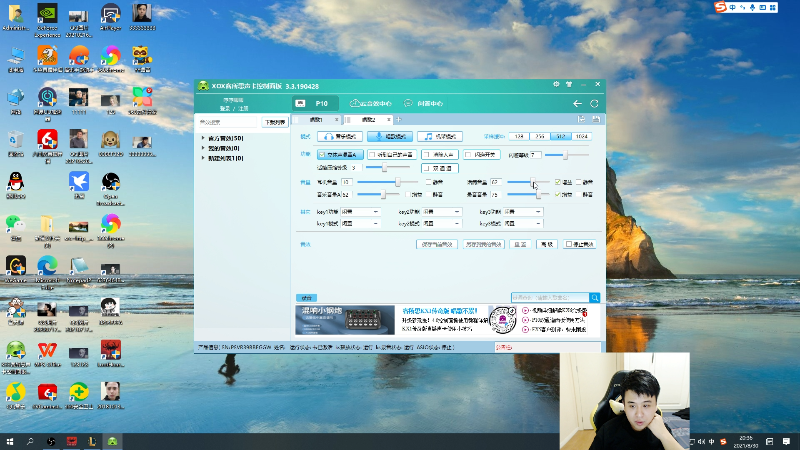Image resolution: width=800 pixels, height=450 pixels.
Task: Click the refresh icon in the header
Action: (594, 104)
